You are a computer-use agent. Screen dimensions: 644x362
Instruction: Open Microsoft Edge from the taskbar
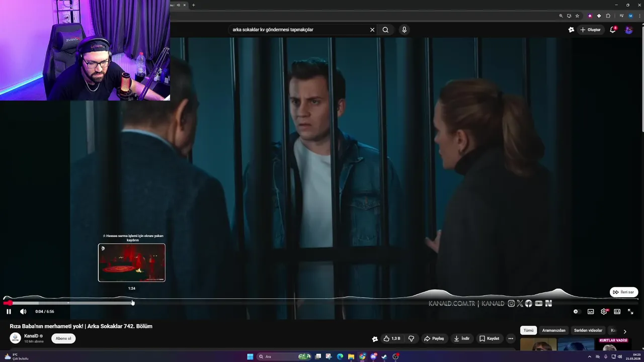pyautogui.click(x=340, y=356)
